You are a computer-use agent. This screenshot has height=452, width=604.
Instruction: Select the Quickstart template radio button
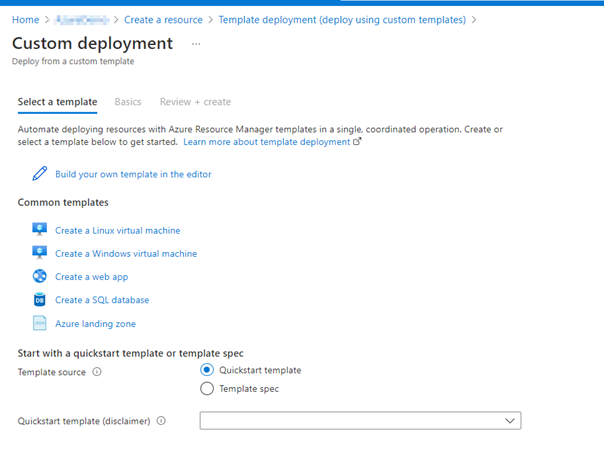pyautogui.click(x=207, y=370)
